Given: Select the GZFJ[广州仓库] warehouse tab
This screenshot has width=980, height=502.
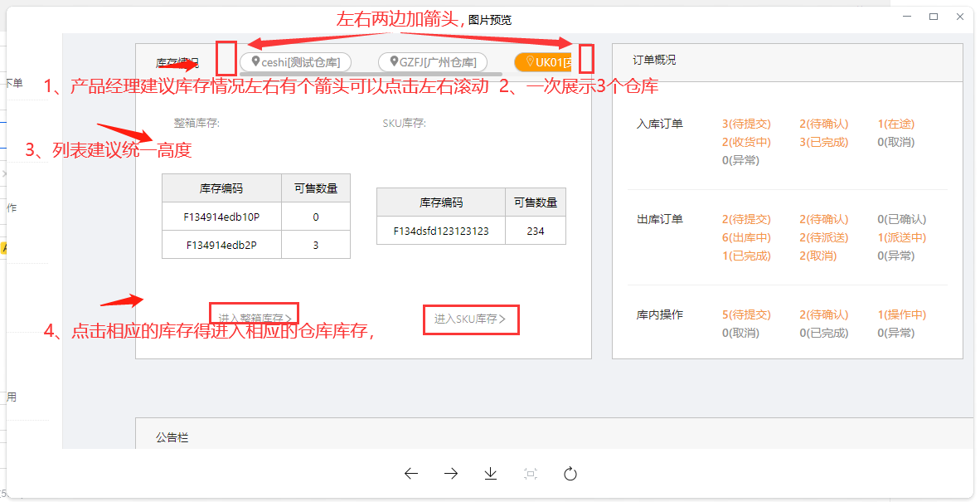Looking at the screenshot, I should tap(433, 62).
